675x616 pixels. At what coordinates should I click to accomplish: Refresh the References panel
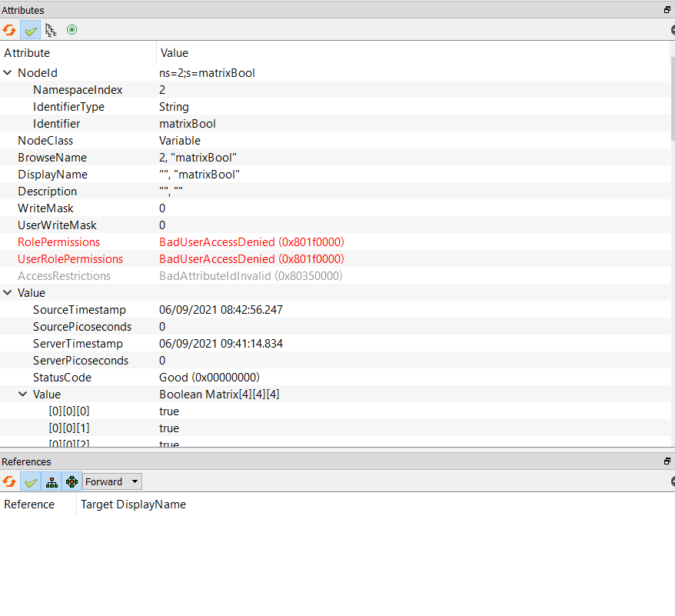tap(9, 481)
